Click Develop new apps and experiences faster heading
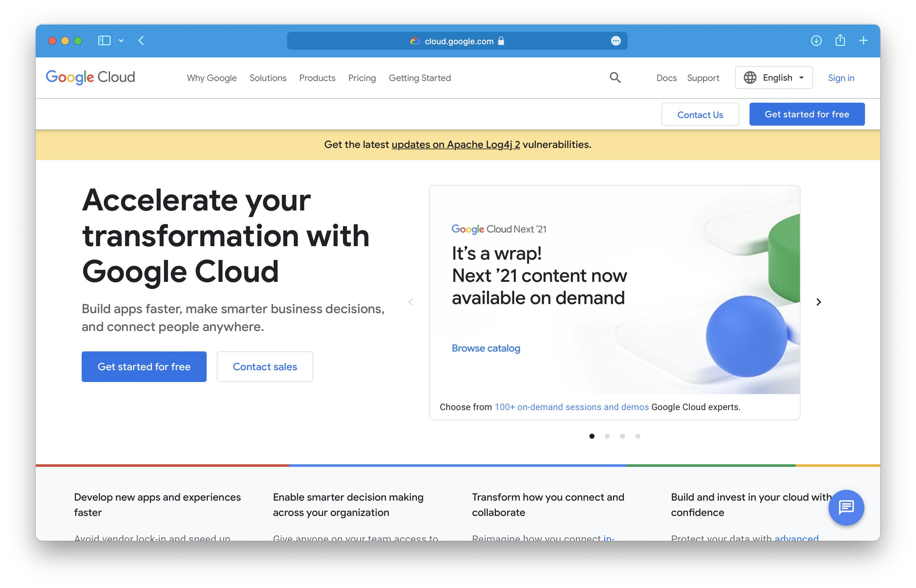This screenshot has height=588, width=916. click(x=157, y=505)
